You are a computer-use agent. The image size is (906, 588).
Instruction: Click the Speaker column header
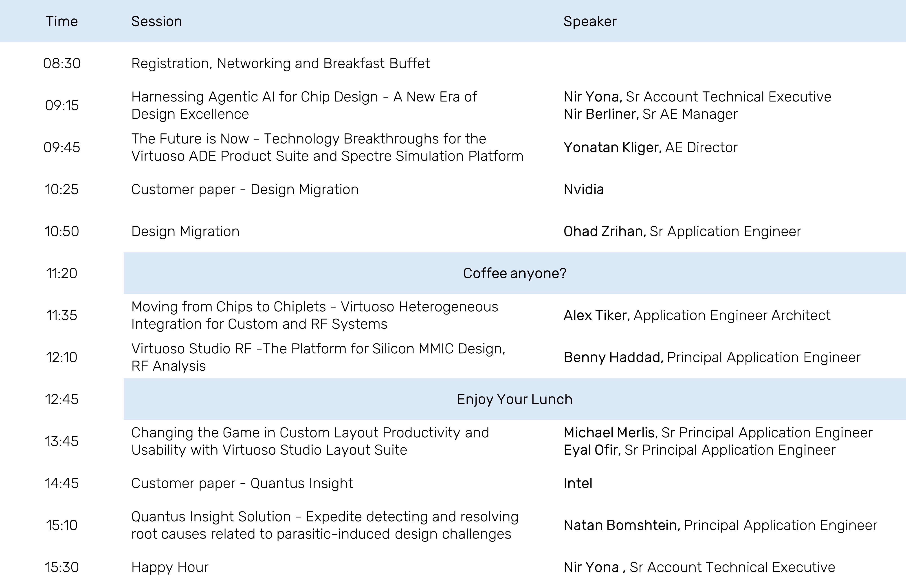click(590, 22)
